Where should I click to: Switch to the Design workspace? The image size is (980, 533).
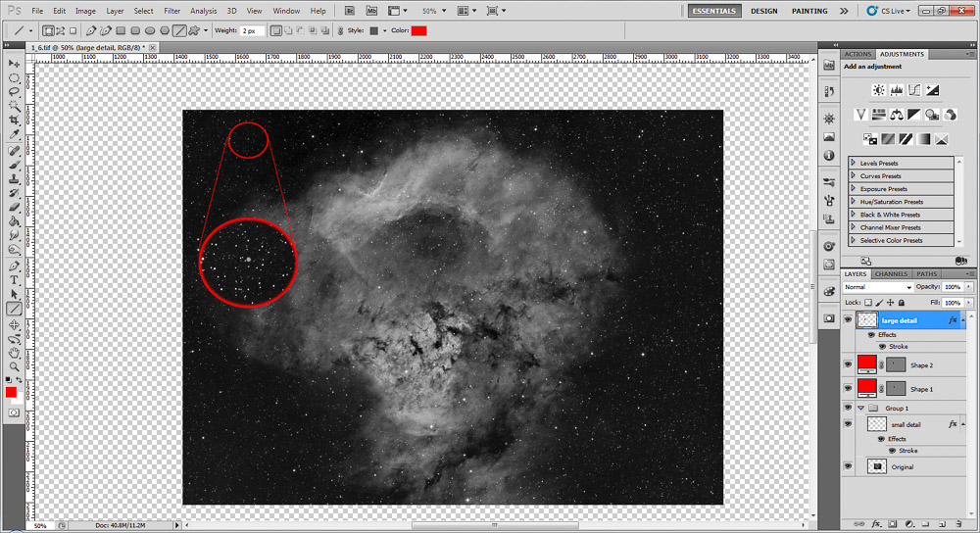click(x=763, y=11)
